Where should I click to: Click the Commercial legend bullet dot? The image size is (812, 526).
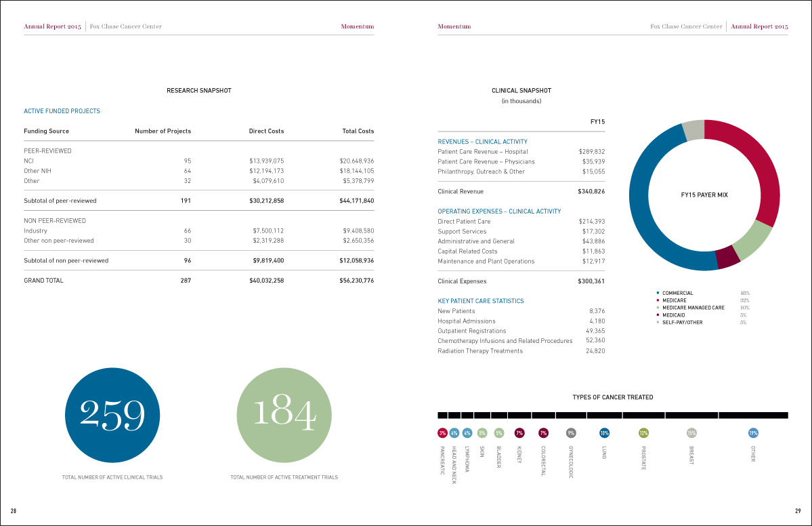coord(658,294)
